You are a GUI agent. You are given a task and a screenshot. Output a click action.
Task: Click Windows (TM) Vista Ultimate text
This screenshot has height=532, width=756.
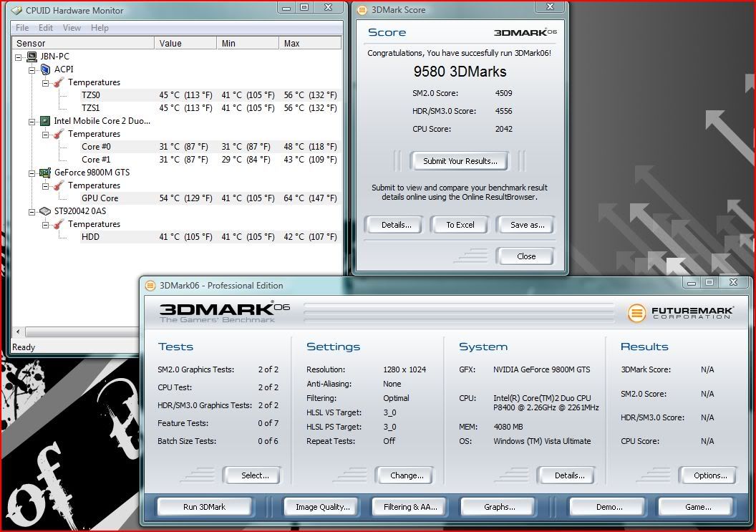coord(542,441)
